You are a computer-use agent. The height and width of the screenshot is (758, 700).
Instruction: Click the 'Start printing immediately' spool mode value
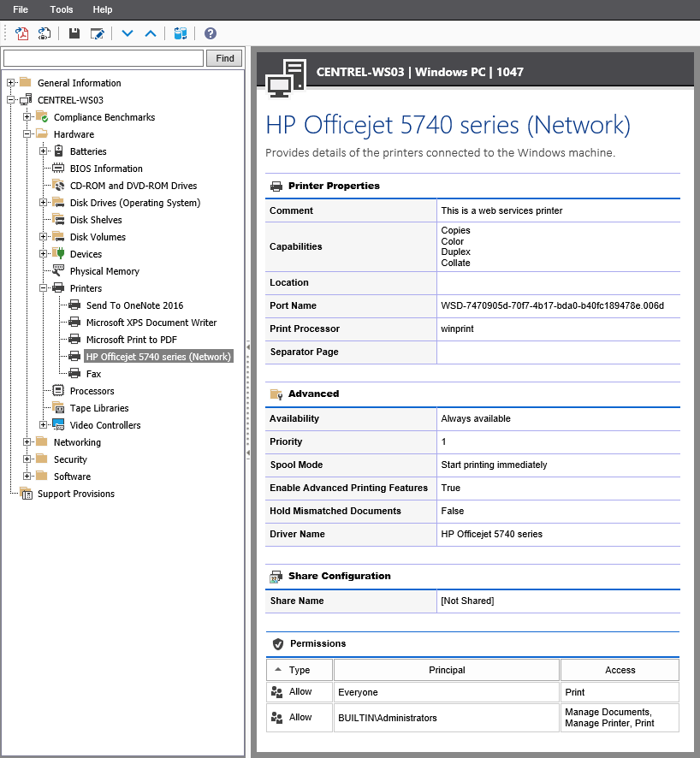point(494,465)
